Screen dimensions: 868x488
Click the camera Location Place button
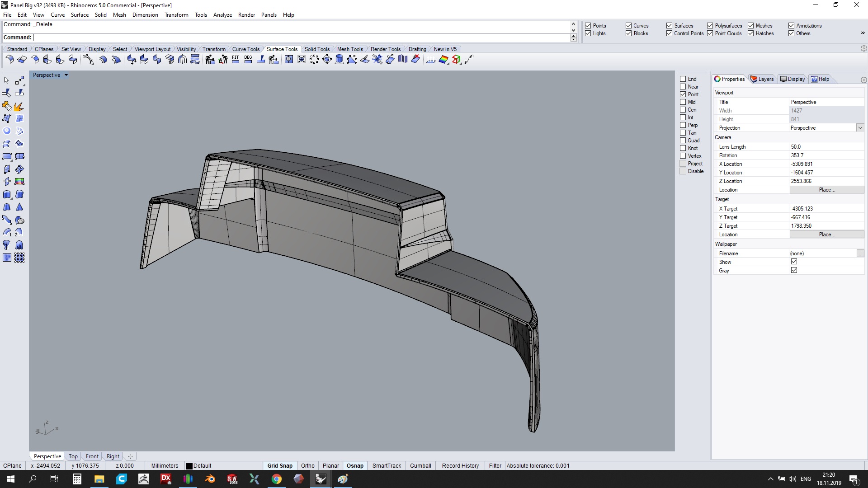pyautogui.click(x=826, y=190)
